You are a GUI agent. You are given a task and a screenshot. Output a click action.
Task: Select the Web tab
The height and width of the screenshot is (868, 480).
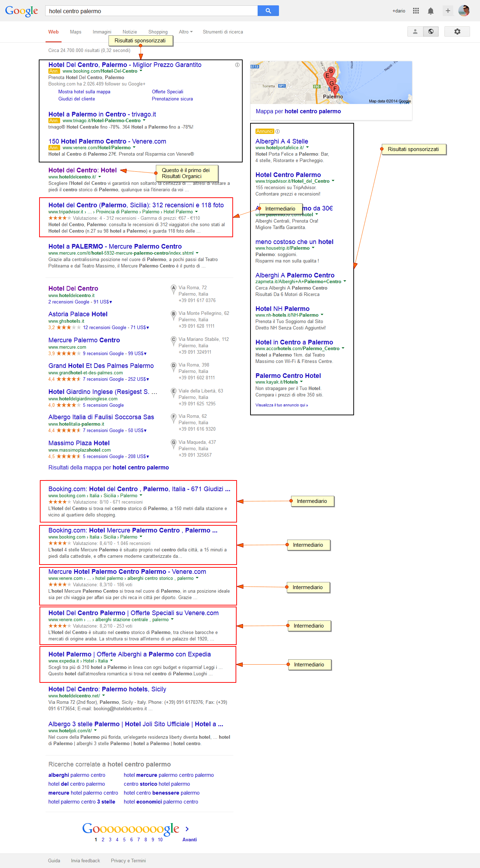pyautogui.click(x=53, y=32)
